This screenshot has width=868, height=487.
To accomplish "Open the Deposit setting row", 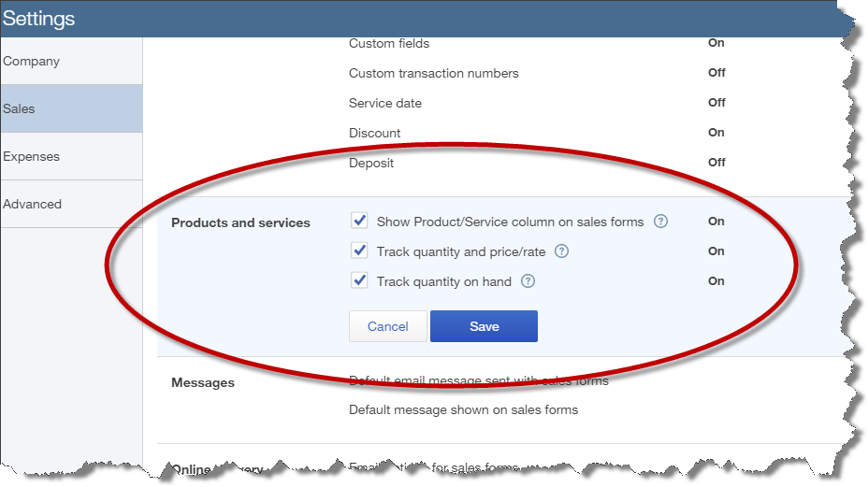I will (x=371, y=163).
